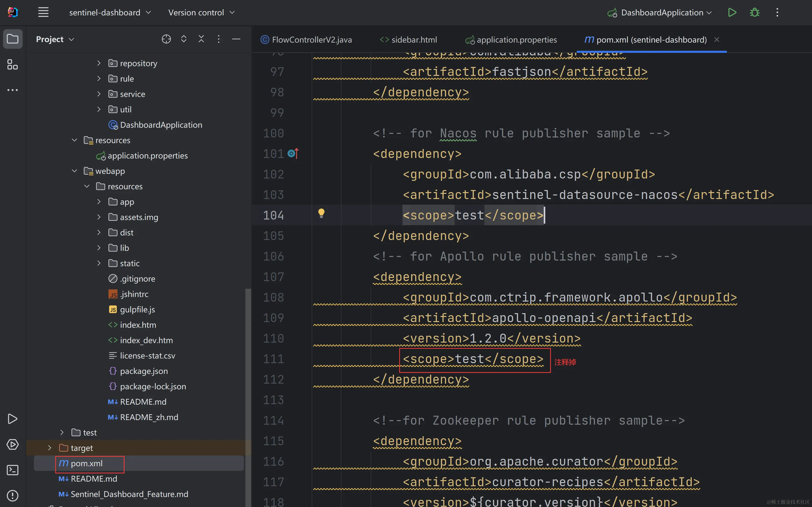Click the lightbulb intention icon on line 104

[321, 213]
